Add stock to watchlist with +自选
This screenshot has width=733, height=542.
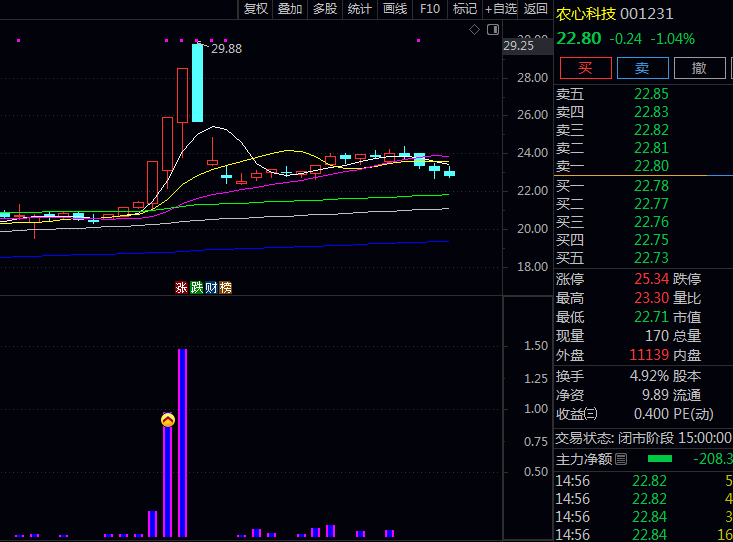(501, 9)
